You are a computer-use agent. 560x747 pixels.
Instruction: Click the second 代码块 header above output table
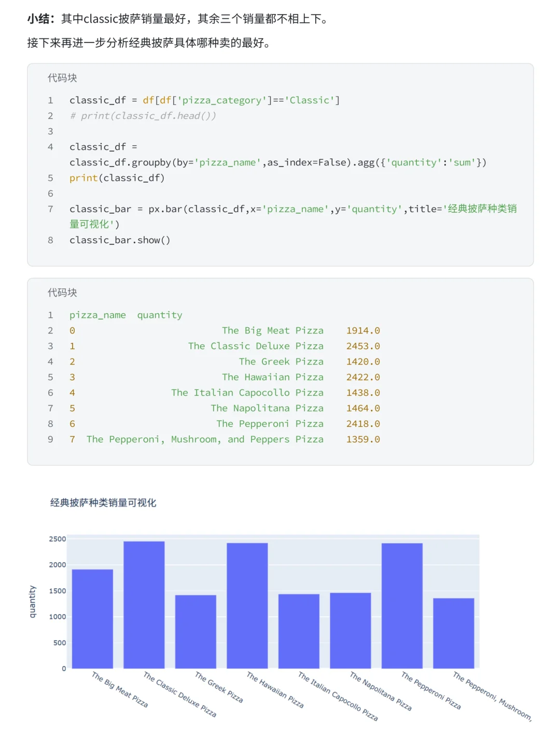[x=62, y=293]
